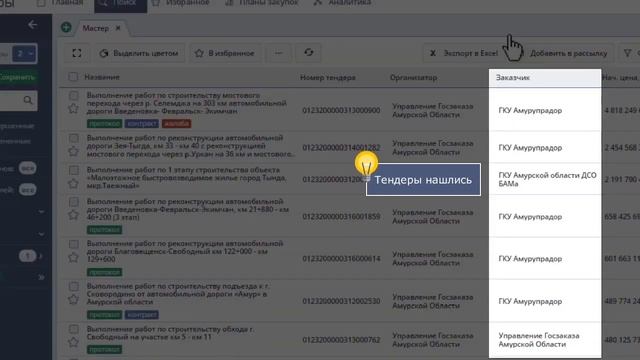The width and height of the screenshot is (640, 360).
Task: Click протокол tag under tender 0123200000316001859
Action: pyautogui.click(x=104, y=230)
